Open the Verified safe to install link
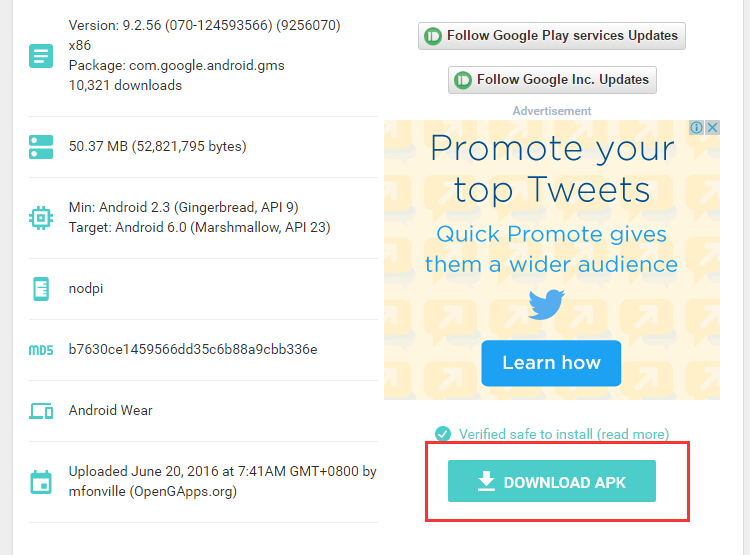750x555 pixels. point(563,434)
